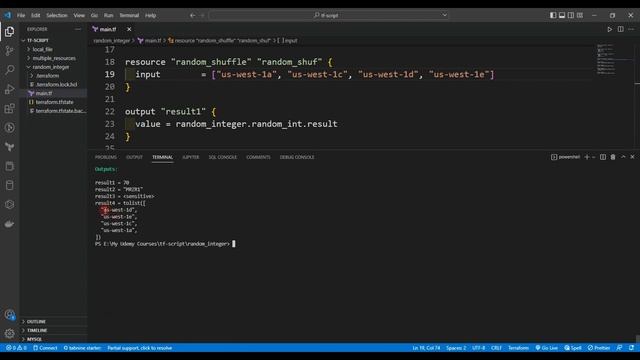Switch to the Output panel tab
Image resolution: width=640 pixels, height=360 pixels.
coord(134,157)
